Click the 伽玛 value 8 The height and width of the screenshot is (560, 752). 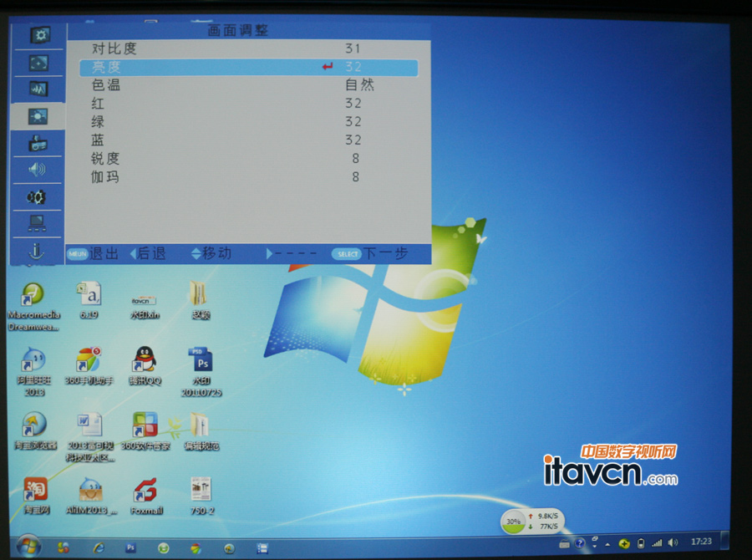point(355,177)
